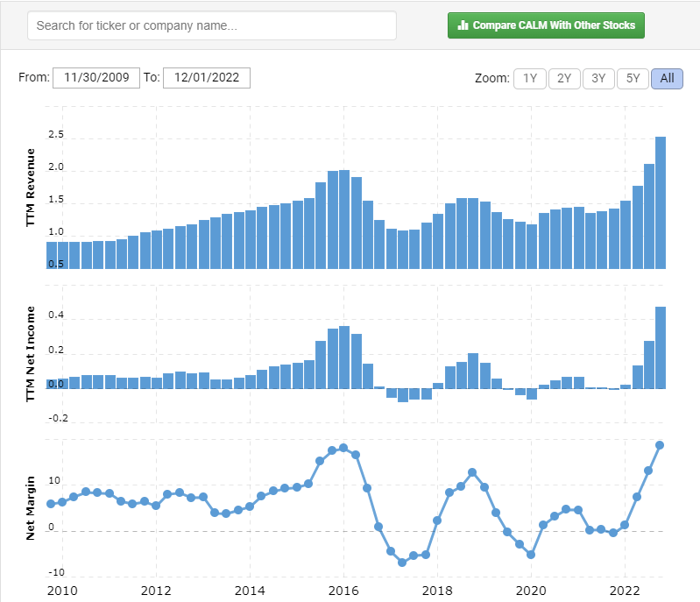Select the TTM Revenue peak bar at 2016
This screenshot has height=602, width=700.
click(x=344, y=219)
